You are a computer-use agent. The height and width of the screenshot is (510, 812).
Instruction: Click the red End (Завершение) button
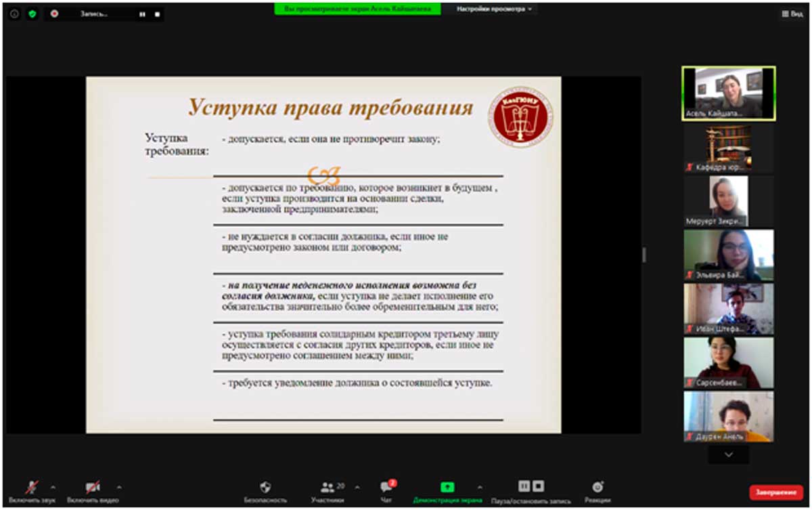(776, 492)
